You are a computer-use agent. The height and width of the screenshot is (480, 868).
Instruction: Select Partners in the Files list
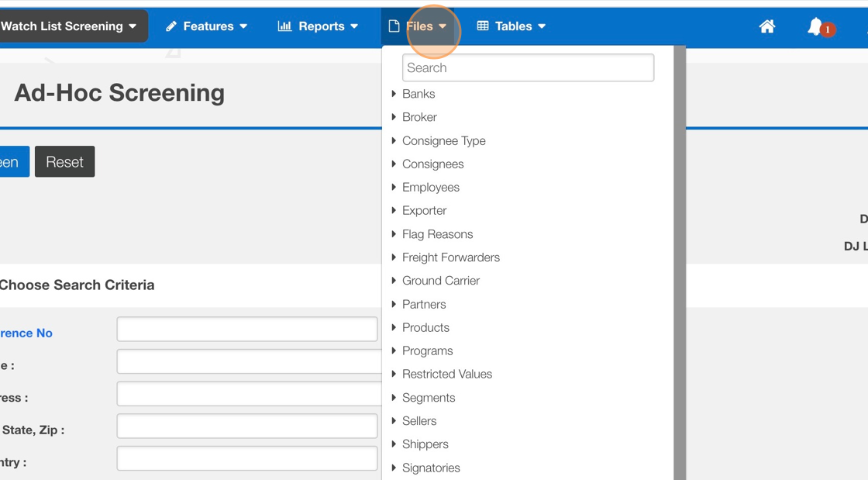click(x=424, y=304)
